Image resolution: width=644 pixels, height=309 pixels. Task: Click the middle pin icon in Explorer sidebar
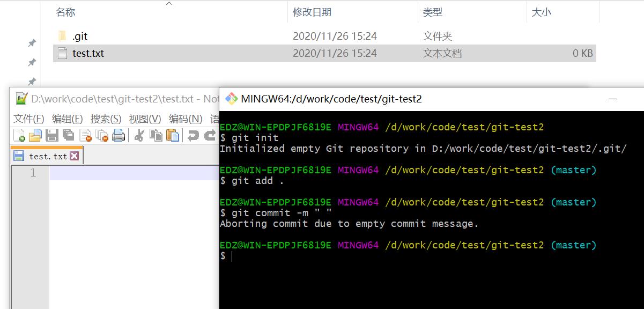pos(32,62)
